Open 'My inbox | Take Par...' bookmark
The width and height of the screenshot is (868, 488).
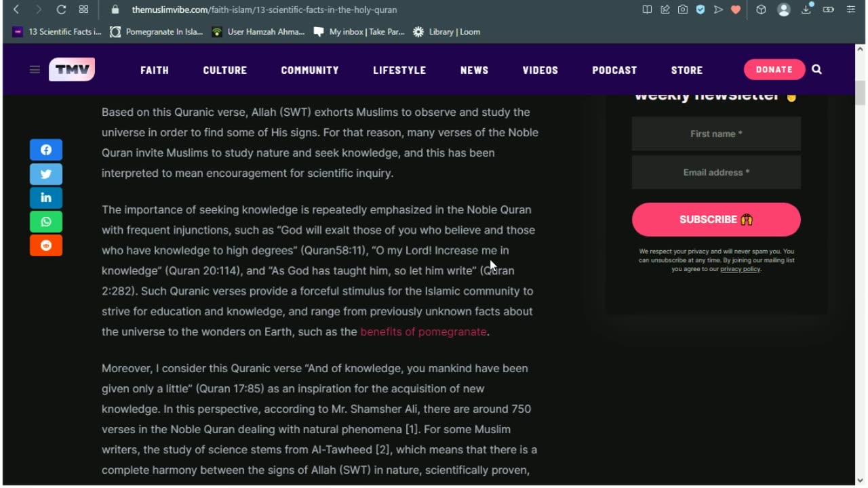click(x=359, y=32)
